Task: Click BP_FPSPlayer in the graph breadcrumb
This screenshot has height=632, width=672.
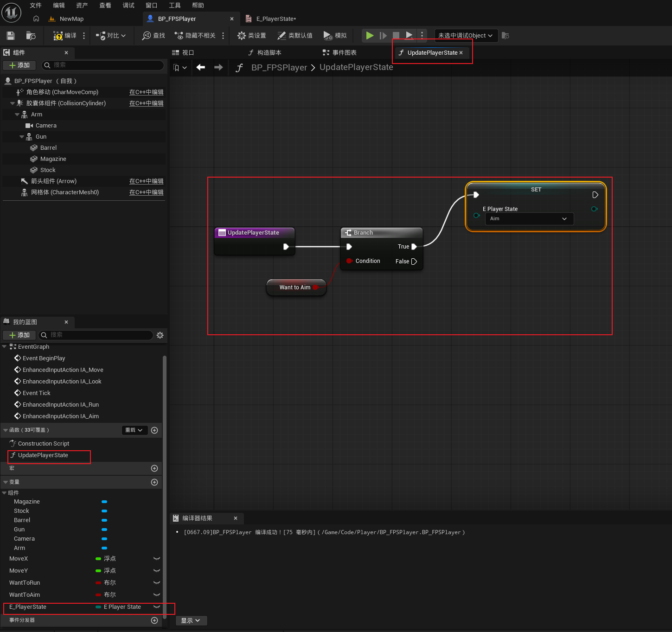Action: 279,68
